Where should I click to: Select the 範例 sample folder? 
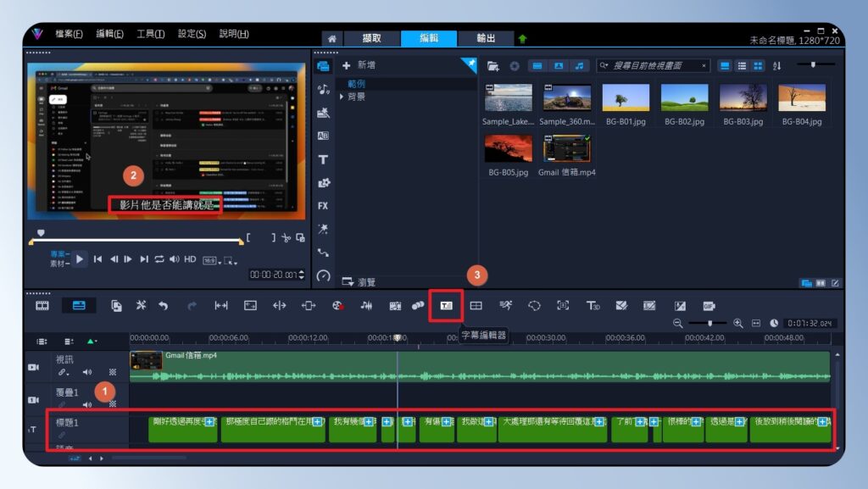pyautogui.click(x=357, y=84)
